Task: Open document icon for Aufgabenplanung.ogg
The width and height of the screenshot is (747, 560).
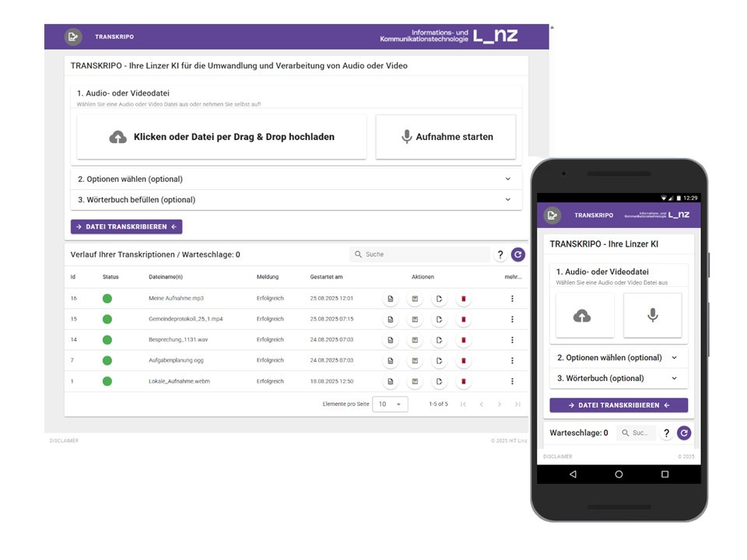Action: pos(390,360)
